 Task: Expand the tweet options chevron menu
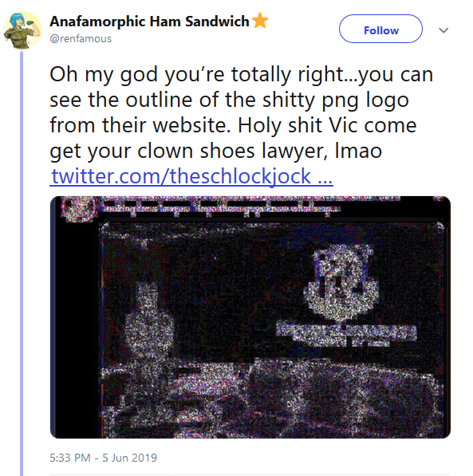coord(443,30)
